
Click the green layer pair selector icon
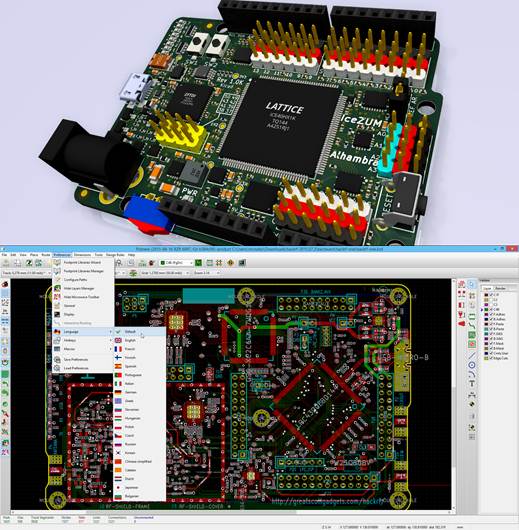(198, 263)
